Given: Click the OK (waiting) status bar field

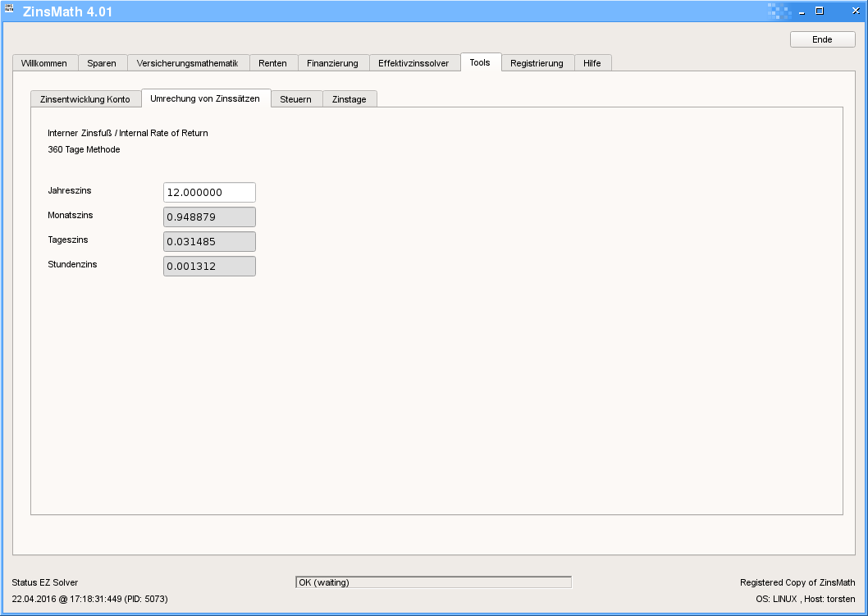Looking at the screenshot, I should point(433,582).
